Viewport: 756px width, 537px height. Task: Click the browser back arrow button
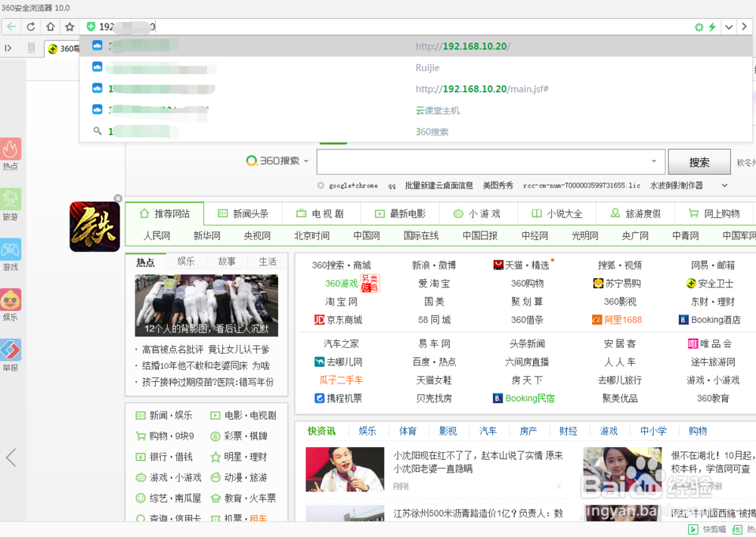(x=11, y=26)
